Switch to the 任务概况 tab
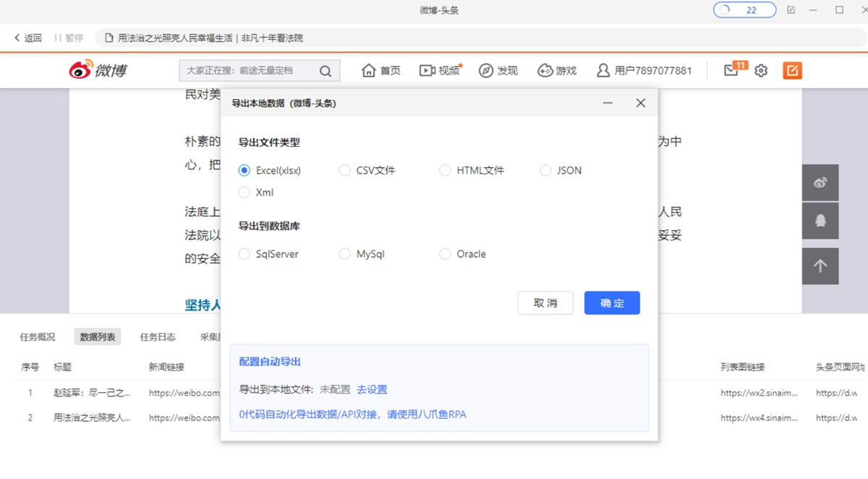Viewport: 868px width, 479px height. pos(38,336)
